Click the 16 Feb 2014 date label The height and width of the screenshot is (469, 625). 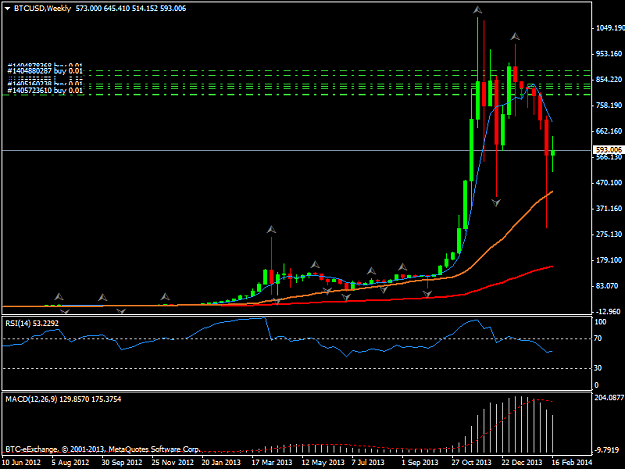[572, 462]
